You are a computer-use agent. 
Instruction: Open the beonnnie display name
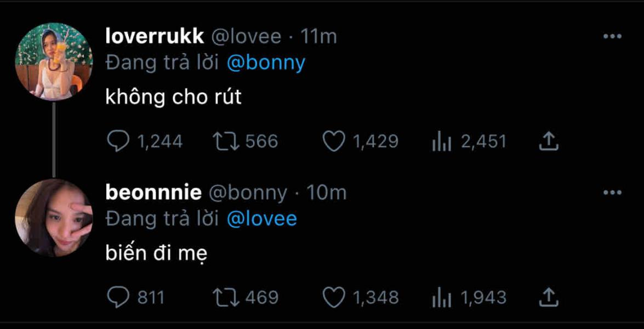pyautogui.click(x=153, y=192)
